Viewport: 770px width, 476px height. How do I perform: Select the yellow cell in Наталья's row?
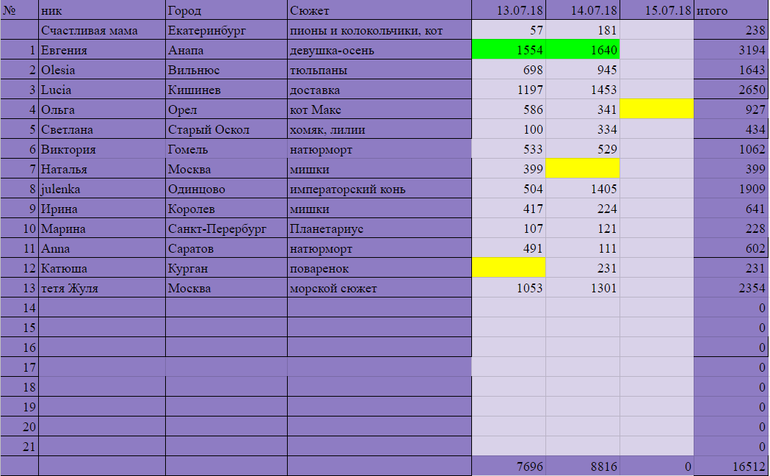click(x=582, y=168)
